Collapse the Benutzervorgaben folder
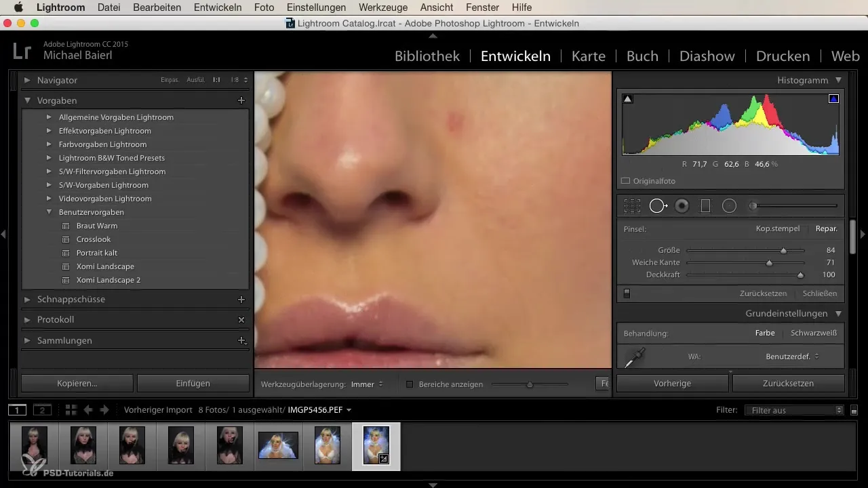868x488 pixels. click(x=49, y=212)
